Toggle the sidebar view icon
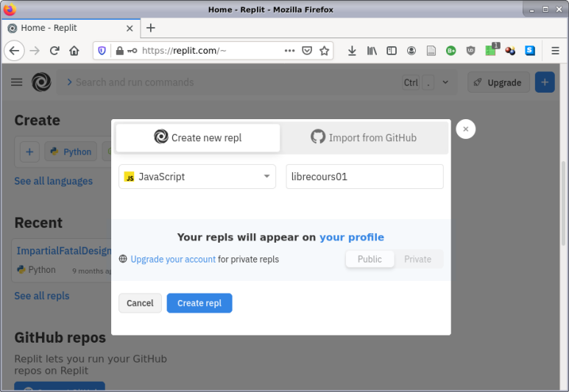Image resolution: width=569 pixels, height=392 pixels. point(392,51)
